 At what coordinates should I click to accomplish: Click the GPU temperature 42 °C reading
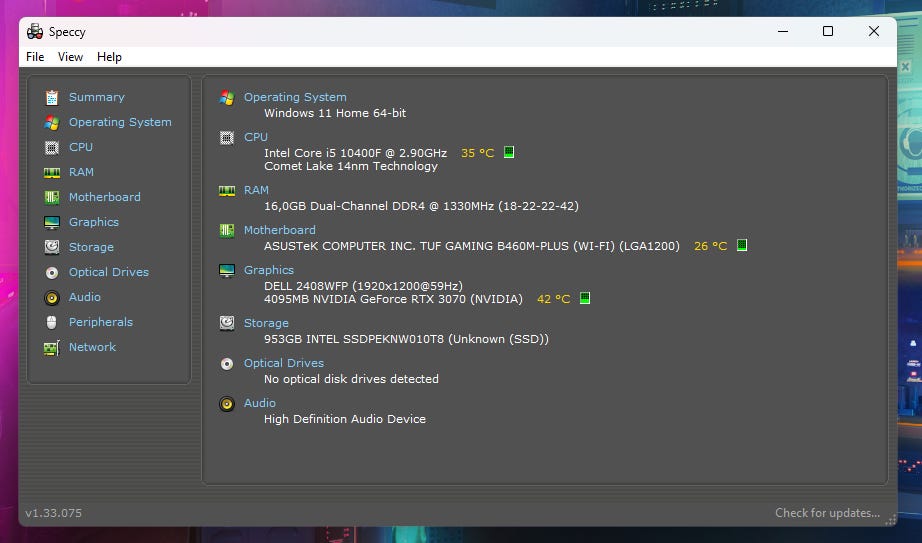[553, 299]
